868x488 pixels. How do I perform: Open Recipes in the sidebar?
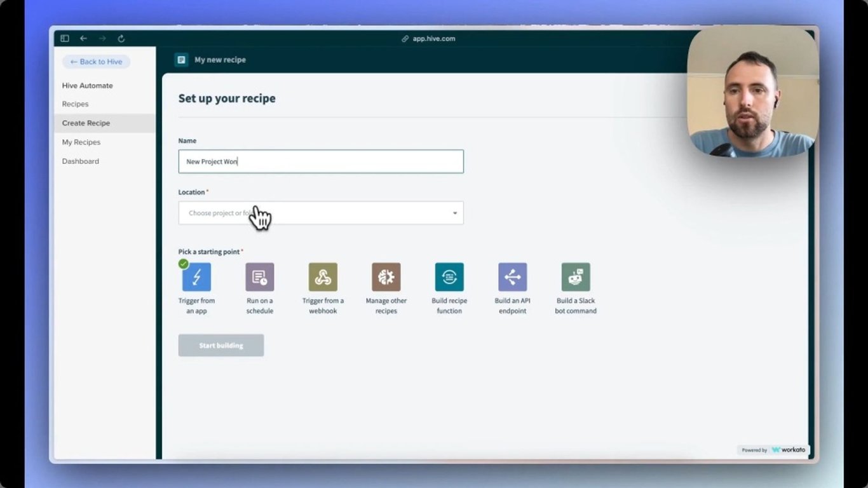pos(75,104)
